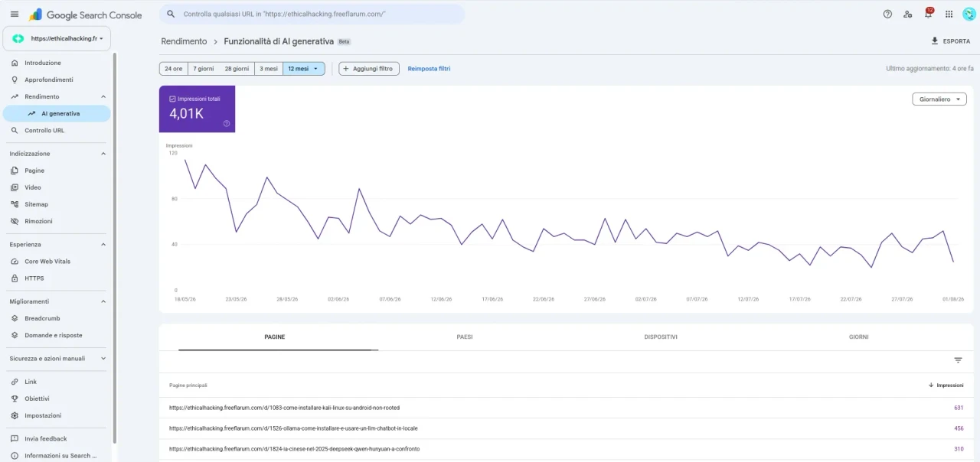Viewport: 980px width, 462px height.
Task: Click the AI generativa trend icon
Action: click(31, 113)
